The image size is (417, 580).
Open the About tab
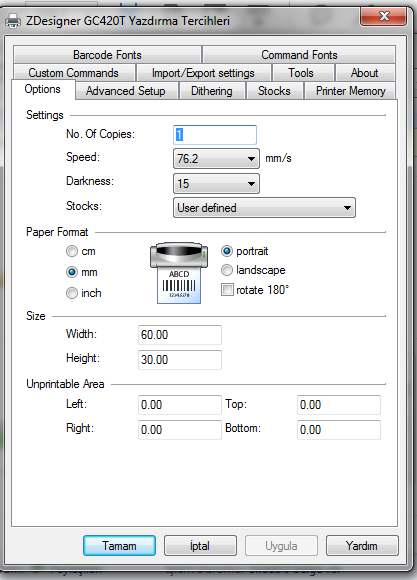pyautogui.click(x=365, y=73)
